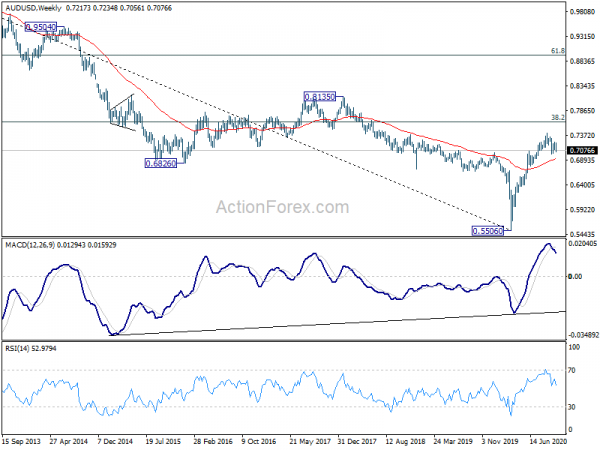
Task: Click the 28 Feb 2016 date label
Action: click(213, 442)
